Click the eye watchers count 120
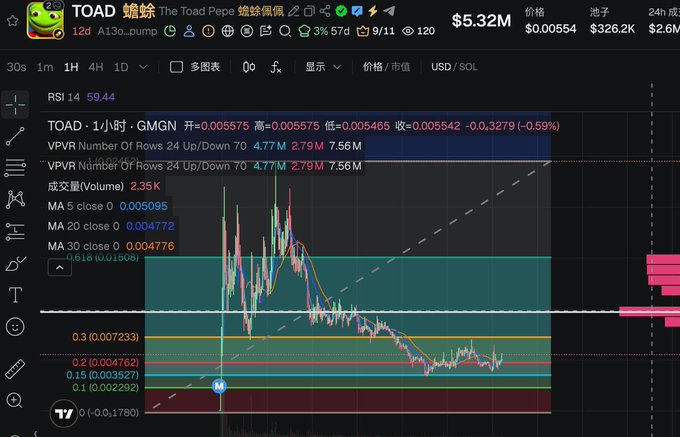The image size is (680, 437). point(418,31)
